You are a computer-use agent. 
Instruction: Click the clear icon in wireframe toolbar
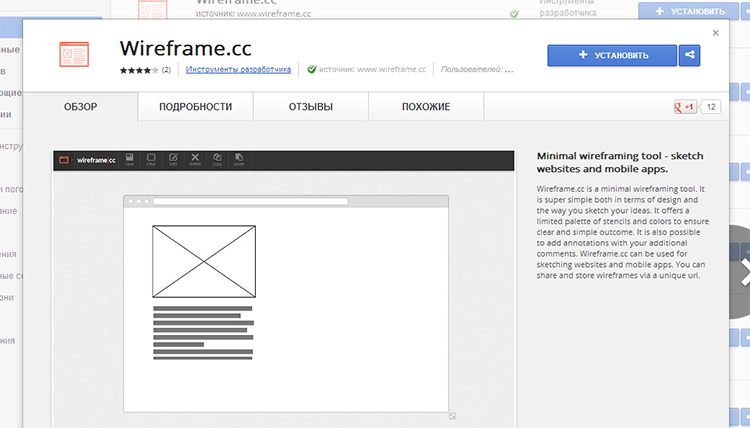click(x=151, y=160)
